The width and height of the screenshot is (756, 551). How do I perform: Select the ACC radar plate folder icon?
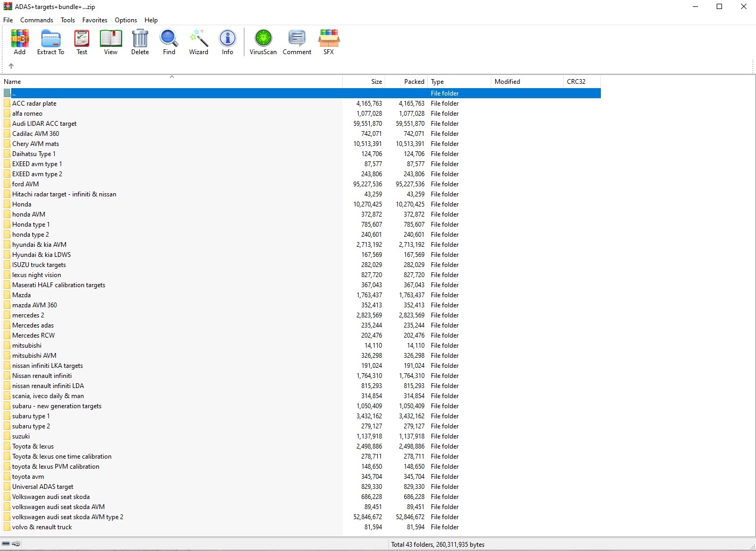click(x=7, y=104)
